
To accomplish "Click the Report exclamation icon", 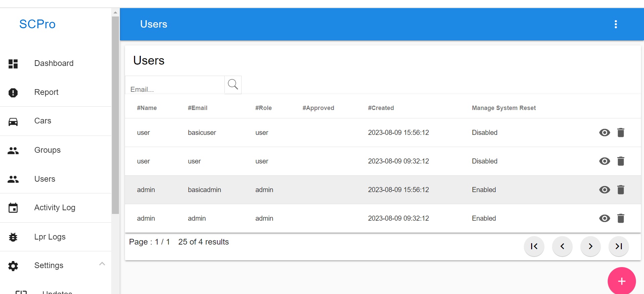I will point(13,93).
